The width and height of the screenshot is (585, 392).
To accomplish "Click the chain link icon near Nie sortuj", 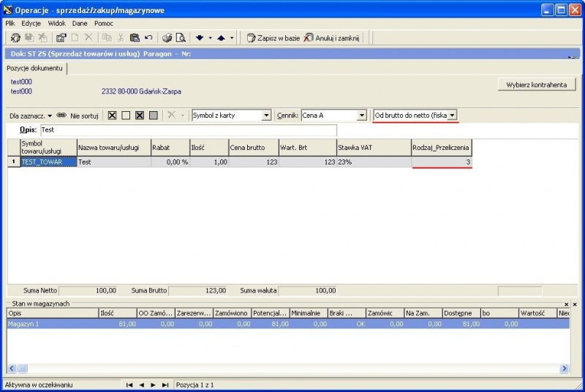I will click(61, 116).
